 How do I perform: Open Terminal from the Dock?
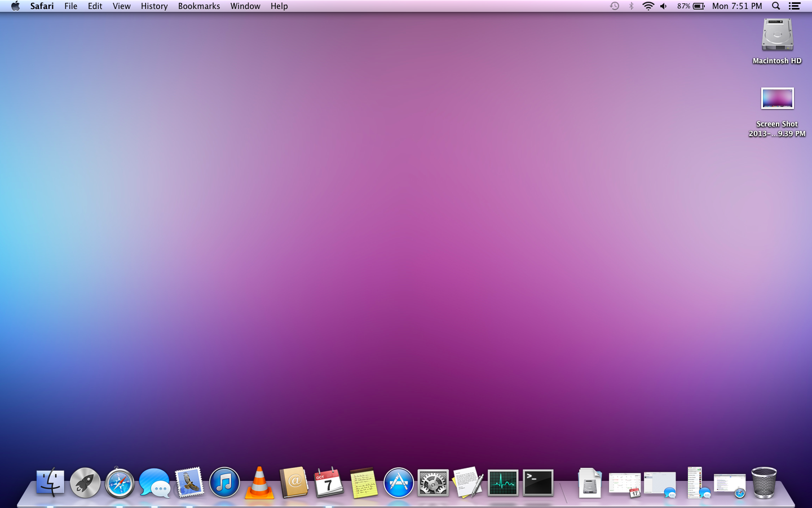coord(538,483)
